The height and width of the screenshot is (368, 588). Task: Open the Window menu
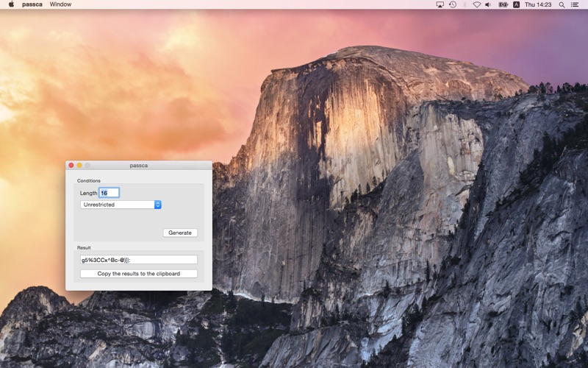pyautogui.click(x=60, y=4)
